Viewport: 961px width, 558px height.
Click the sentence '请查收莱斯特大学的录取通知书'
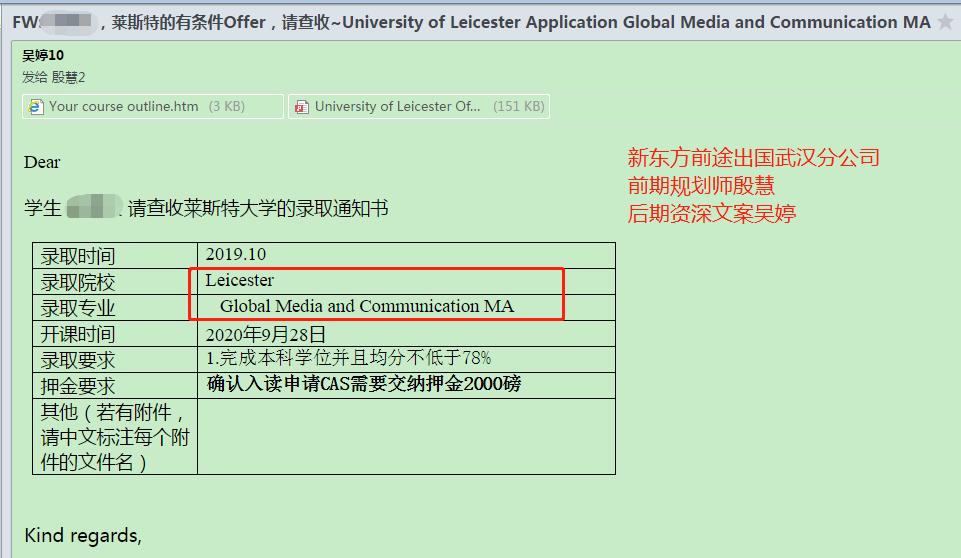258,208
